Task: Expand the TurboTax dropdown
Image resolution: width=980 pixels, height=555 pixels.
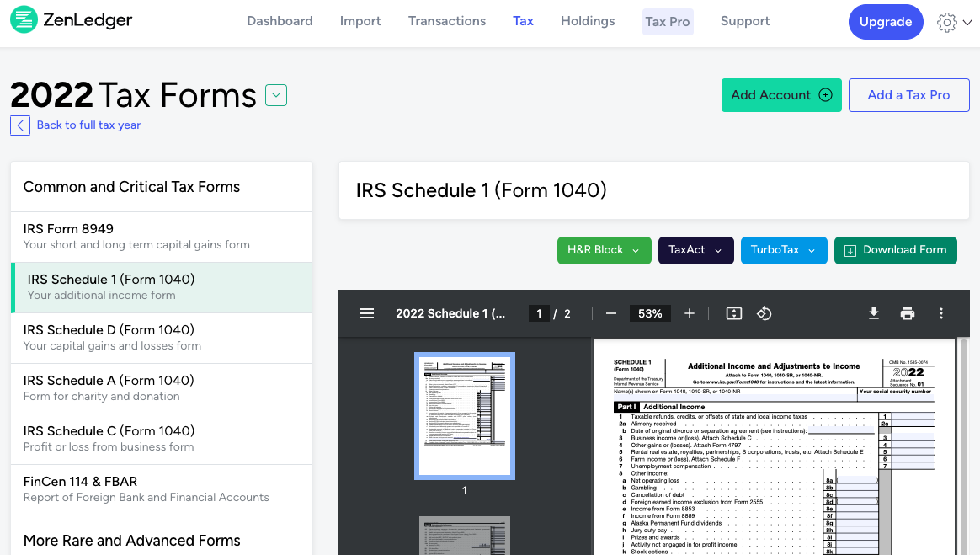Action: click(x=783, y=250)
